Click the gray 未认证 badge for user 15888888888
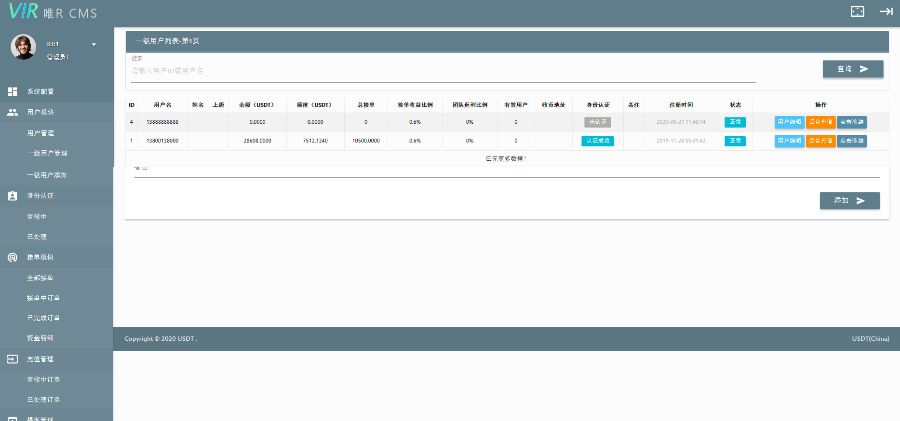Screen dimensions: 900x421 [597, 121]
